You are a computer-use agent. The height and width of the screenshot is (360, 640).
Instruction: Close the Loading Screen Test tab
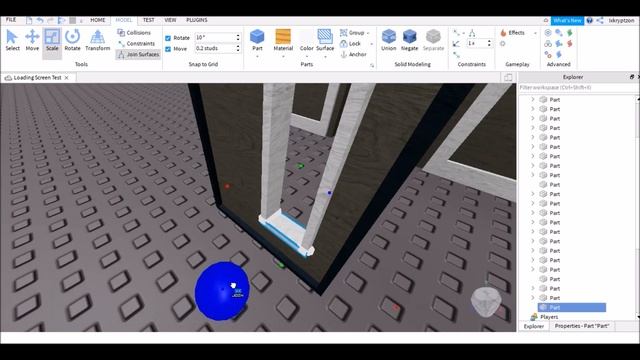(67, 78)
